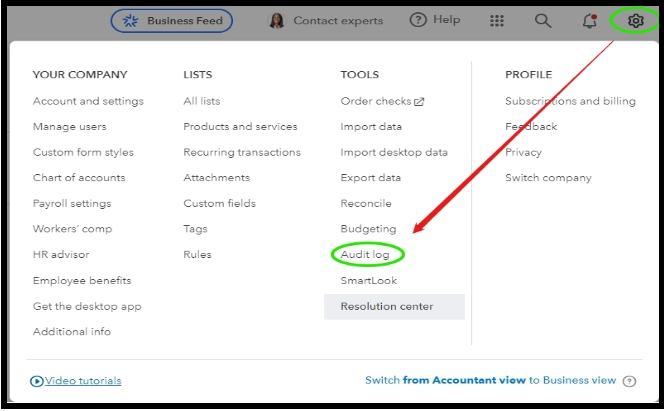Open Subscriptions and billing
This screenshot has width=664, height=411.
pos(570,101)
